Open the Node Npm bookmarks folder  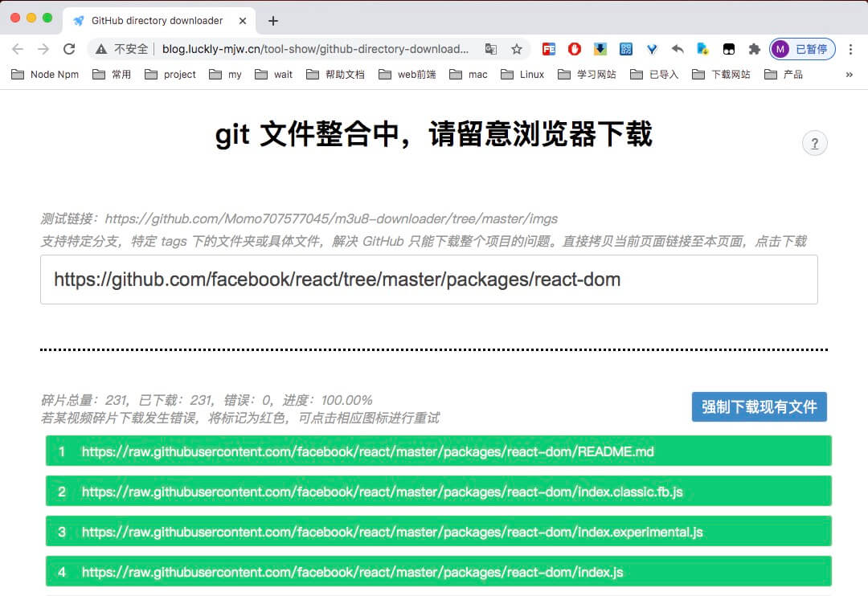[45, 74]
